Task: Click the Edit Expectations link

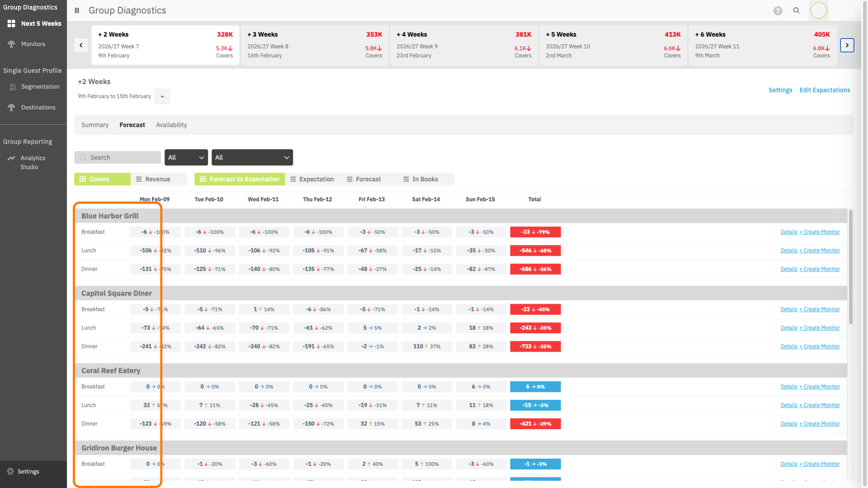Action: point(825,90)
